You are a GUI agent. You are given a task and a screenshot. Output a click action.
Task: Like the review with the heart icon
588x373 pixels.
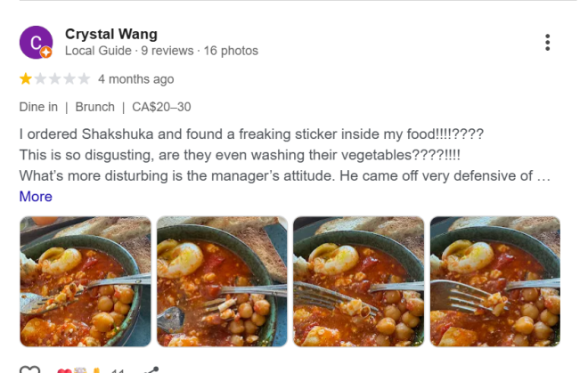click(x=29, y=369)
